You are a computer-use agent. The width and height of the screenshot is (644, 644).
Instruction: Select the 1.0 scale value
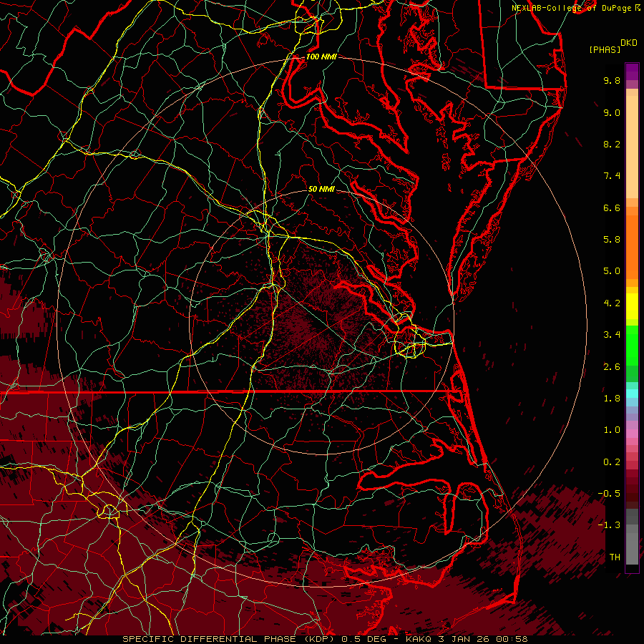pyautogui.click(x=612, y=430)
